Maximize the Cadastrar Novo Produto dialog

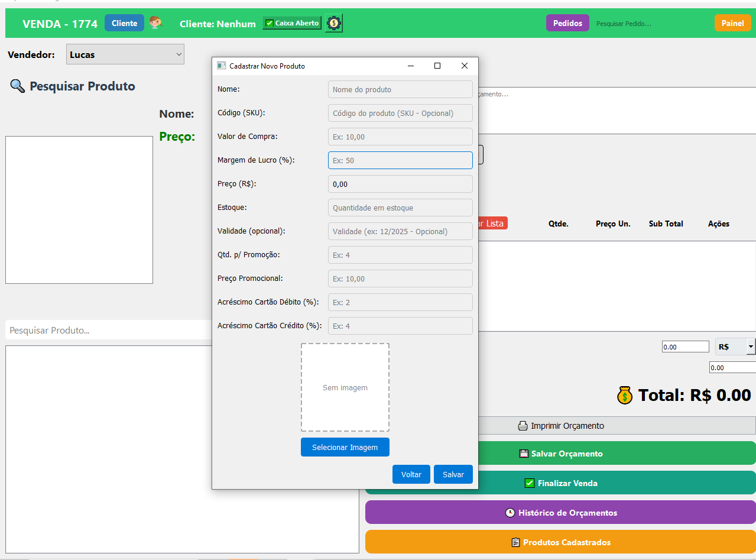pyautogui.click(x=437, y=66)
